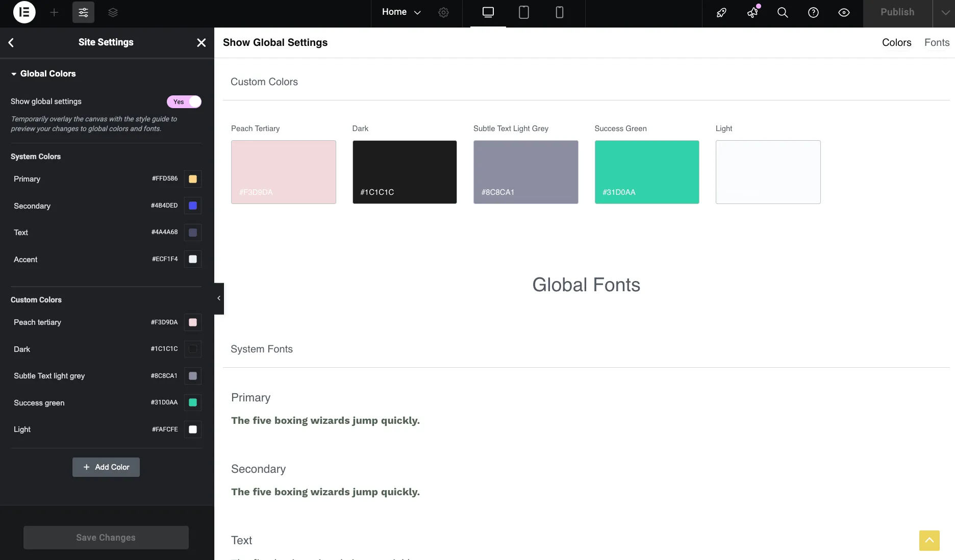Switch to tablet preview mode
The image size is (955, 560).
(x=523, y=12)
